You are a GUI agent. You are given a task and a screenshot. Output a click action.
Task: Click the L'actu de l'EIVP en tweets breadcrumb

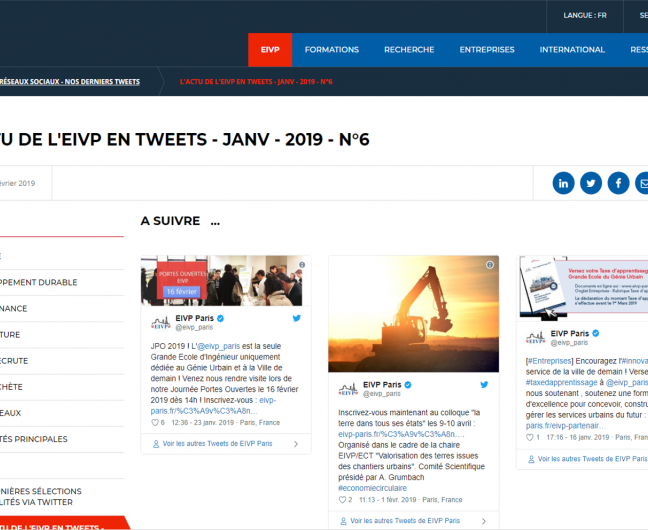point(256,81)
